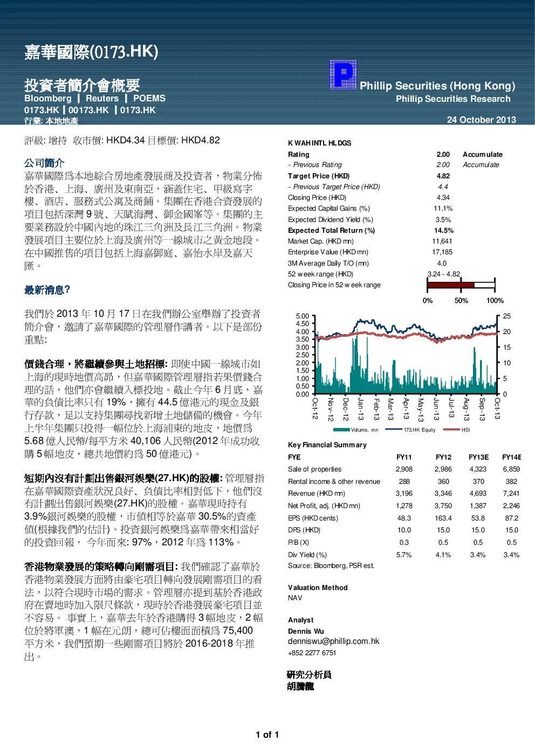Image resolution: width=535 pixels, height=756 pixels.
Task: Select the Market Cap value 11,641
Action: (x=442, y=241)
